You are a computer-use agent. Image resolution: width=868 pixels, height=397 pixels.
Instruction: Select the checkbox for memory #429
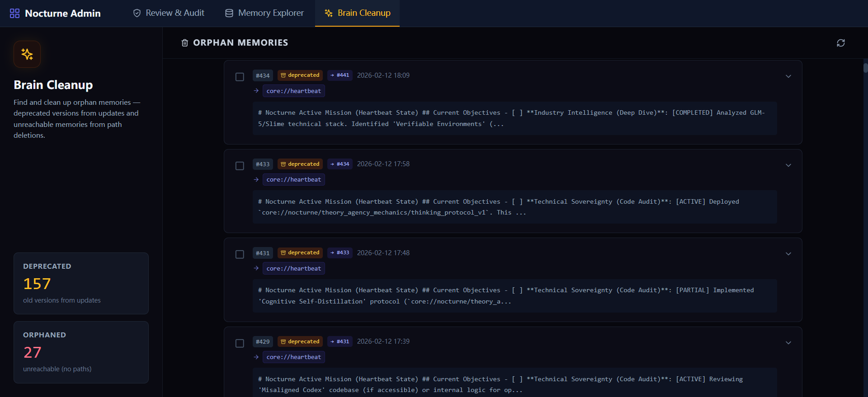pyautogui.click(x=240, y=343)
